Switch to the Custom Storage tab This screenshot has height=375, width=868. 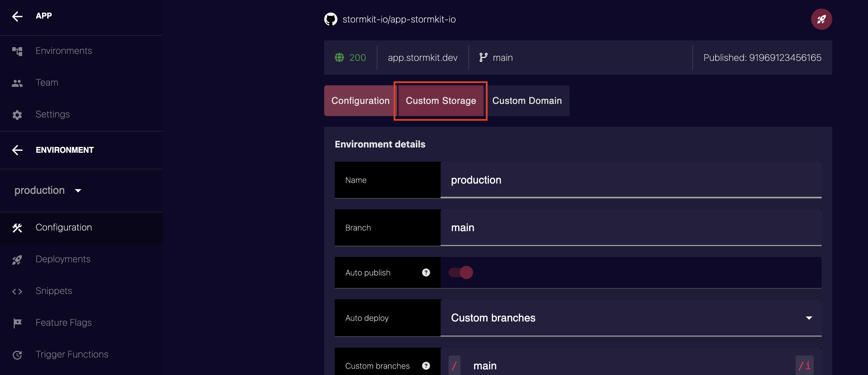[x=441, y=101]
